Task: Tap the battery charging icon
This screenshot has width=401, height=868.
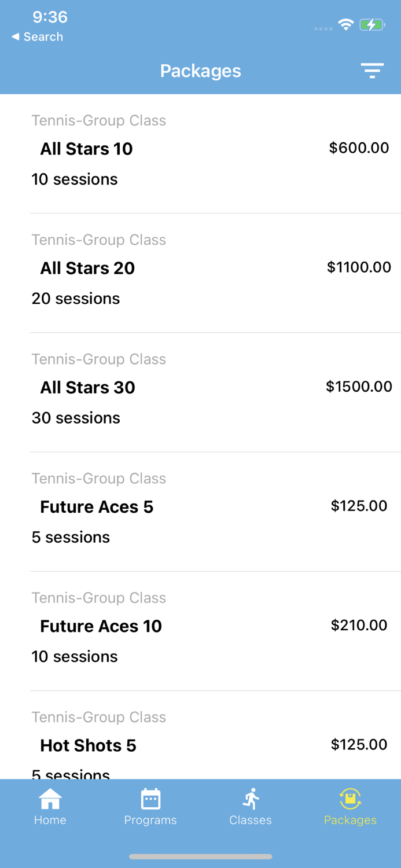Action: tap(372, 25)
